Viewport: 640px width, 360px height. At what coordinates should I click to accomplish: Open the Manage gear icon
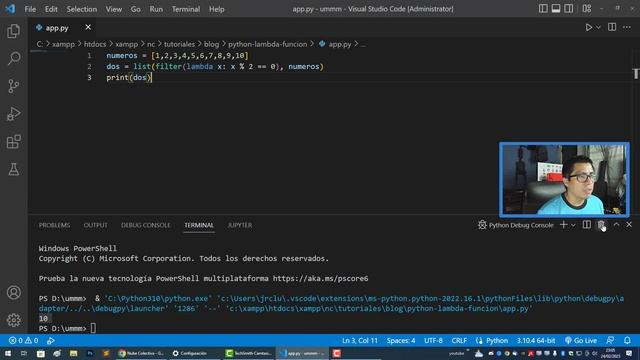(x=13, y=320)
